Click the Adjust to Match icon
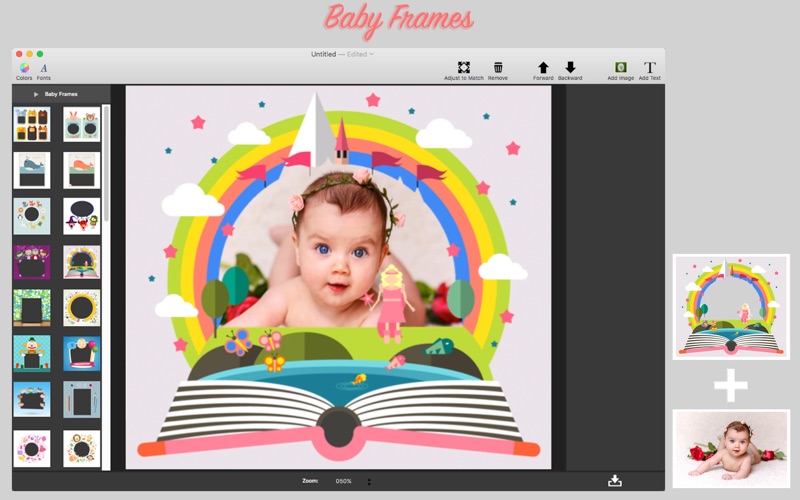The height and width of the screenshot is (500, 800). pos(464,67)
